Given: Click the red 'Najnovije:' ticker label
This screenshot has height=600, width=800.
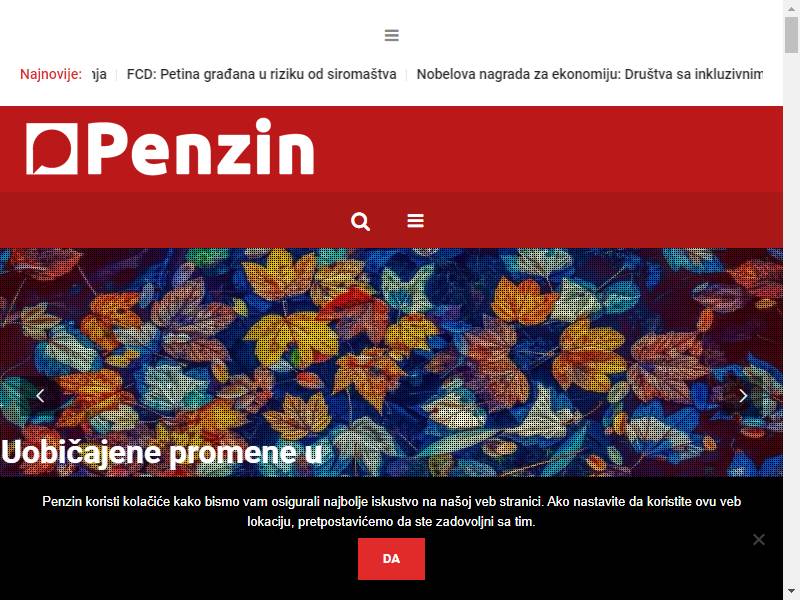Looking at the screenshot, I should point(51,74).
